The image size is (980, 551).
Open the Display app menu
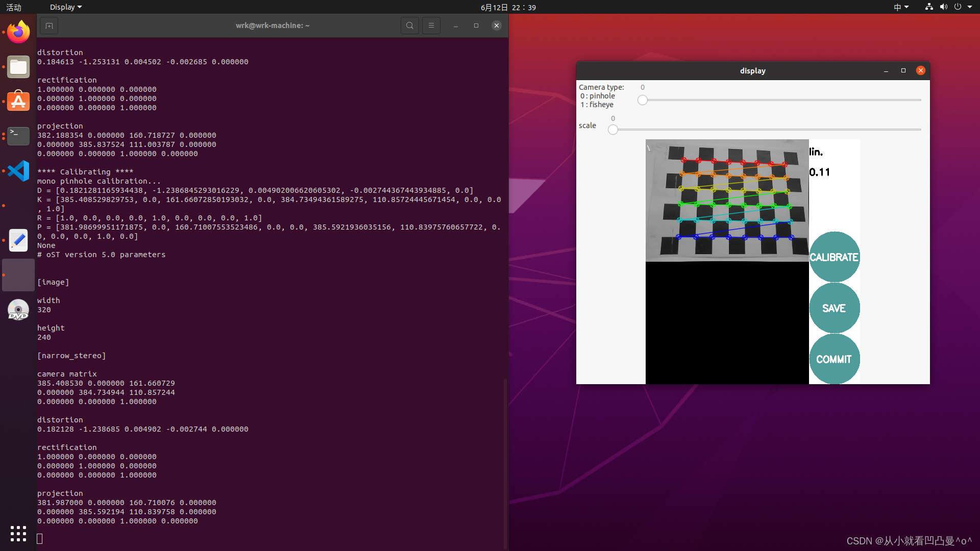click(65, 7)
